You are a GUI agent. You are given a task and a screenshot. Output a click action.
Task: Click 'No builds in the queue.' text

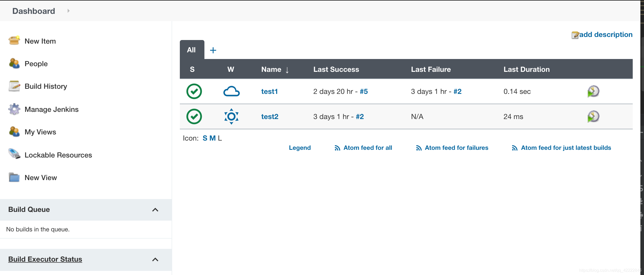pyautogui.click(x=38, y=229)
